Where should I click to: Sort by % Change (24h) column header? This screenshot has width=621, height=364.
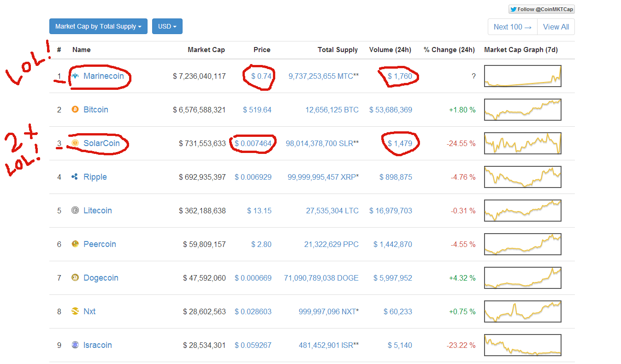pos(449,50)
